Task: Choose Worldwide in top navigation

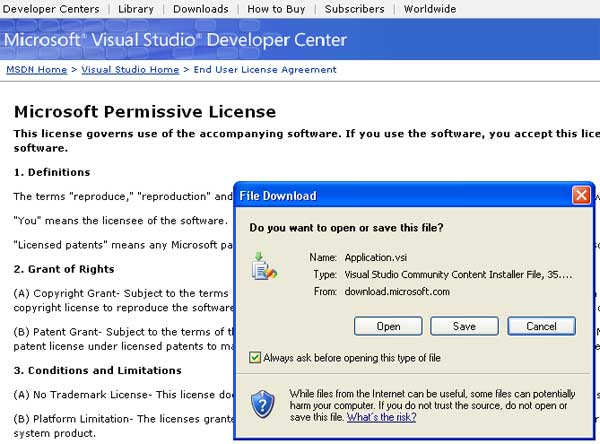Action: 430,9
